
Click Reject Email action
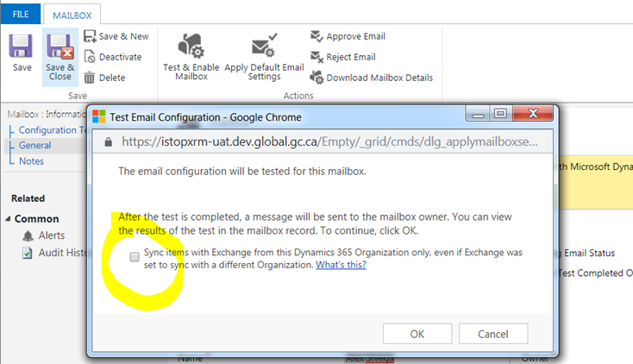[342, 57]
